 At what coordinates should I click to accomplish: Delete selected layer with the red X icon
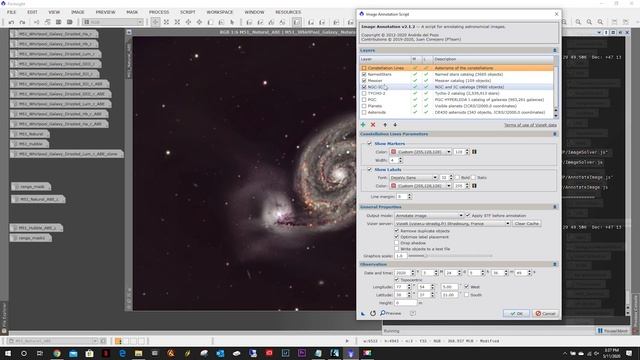click(x=373, y=125)
